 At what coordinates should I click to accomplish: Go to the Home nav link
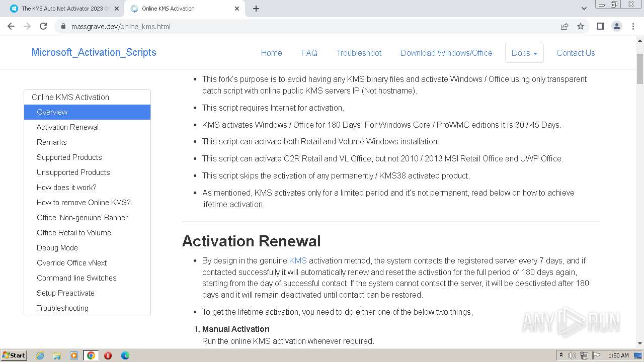point(271,53)
